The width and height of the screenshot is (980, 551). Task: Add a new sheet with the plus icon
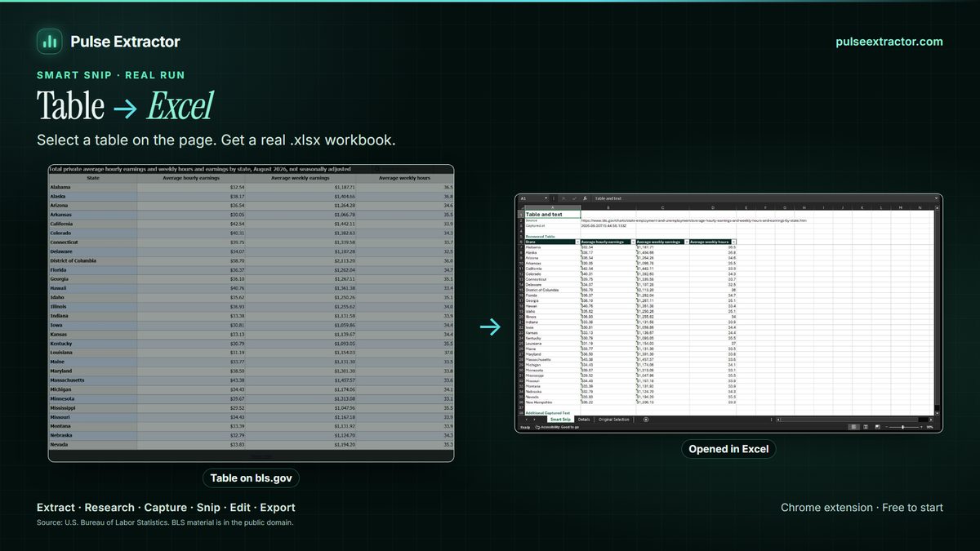point(646,420)
